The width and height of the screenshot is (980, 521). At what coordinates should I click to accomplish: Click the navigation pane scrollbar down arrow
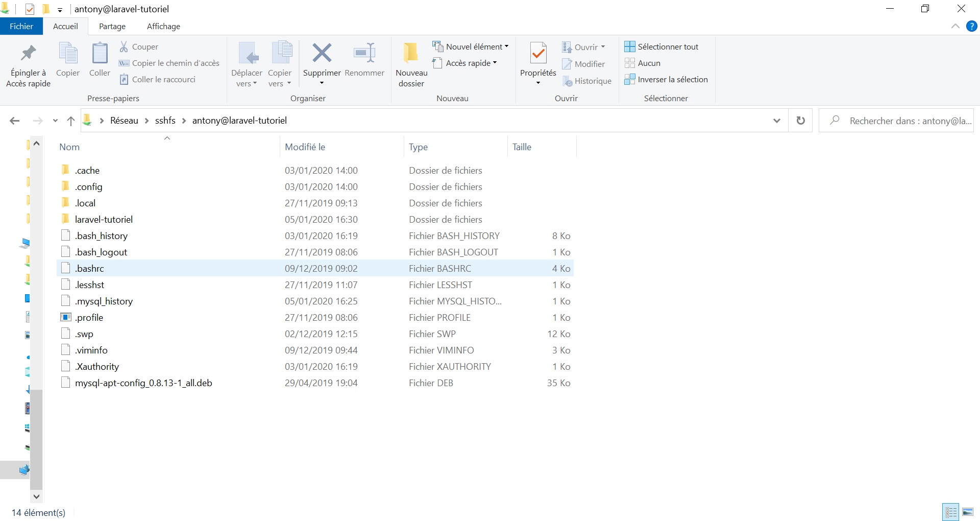36,496
